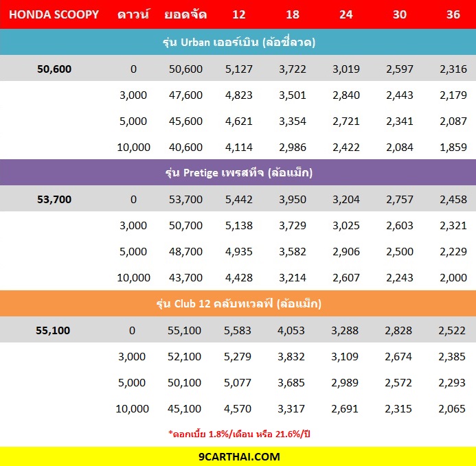The height and width of the screenshot is (466, 476).
Task: Select the ดาวน์ column header
Action: (133, 14)
